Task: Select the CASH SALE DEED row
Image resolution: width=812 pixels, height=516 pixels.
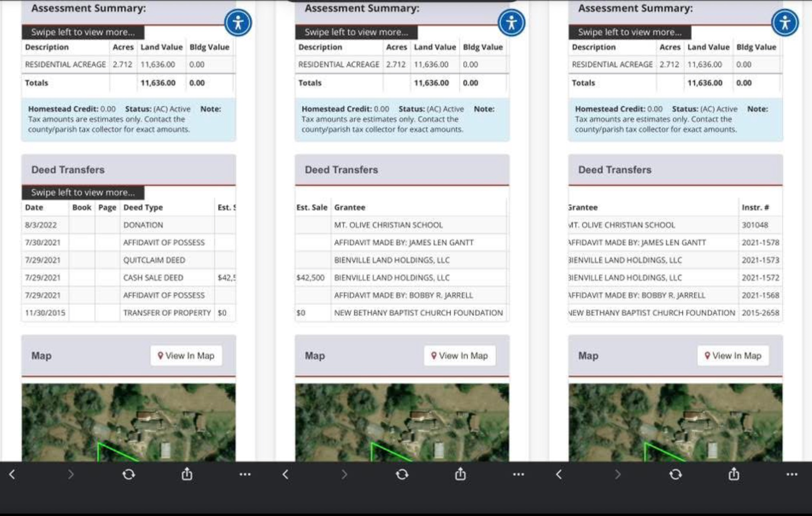Action: pos(129,277)
